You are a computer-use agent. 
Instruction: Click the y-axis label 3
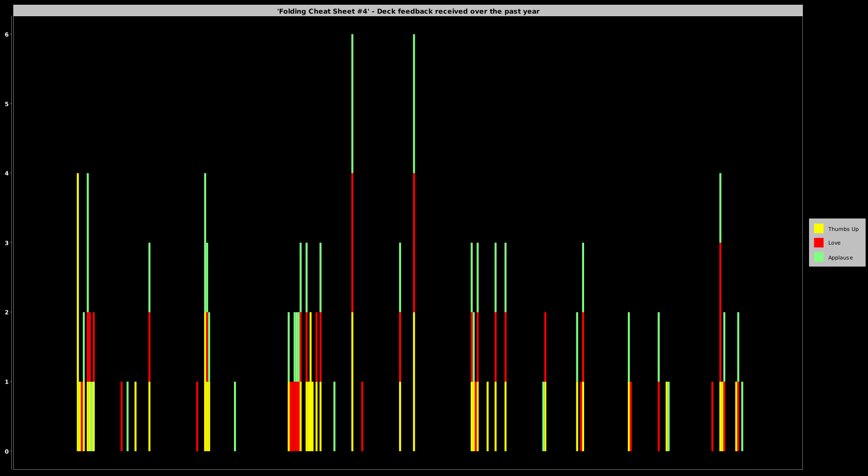point(7,243)
